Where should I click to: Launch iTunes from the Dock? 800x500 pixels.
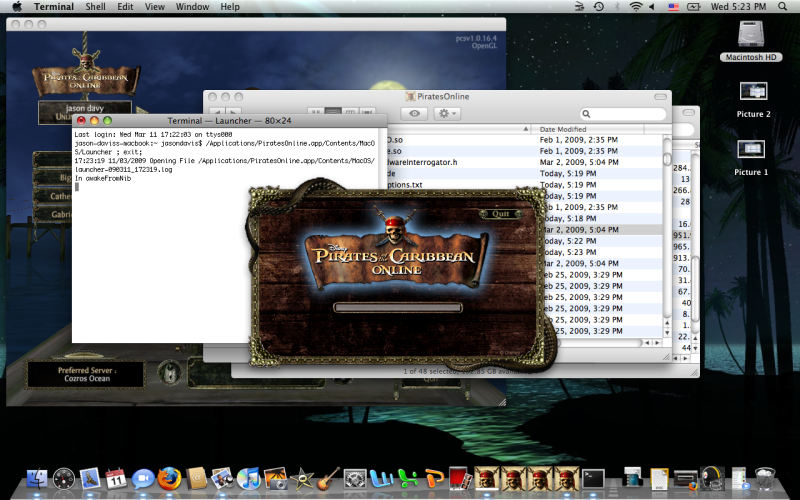249,479
